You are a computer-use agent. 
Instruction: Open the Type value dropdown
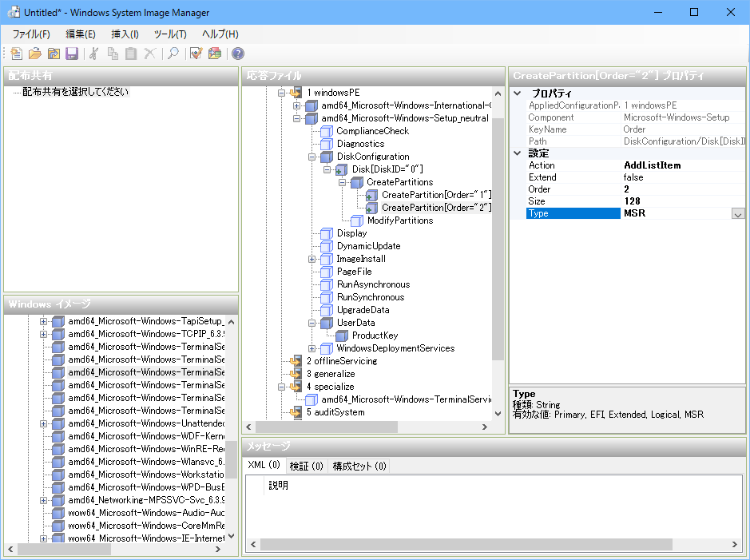click(x=737, y=214)
